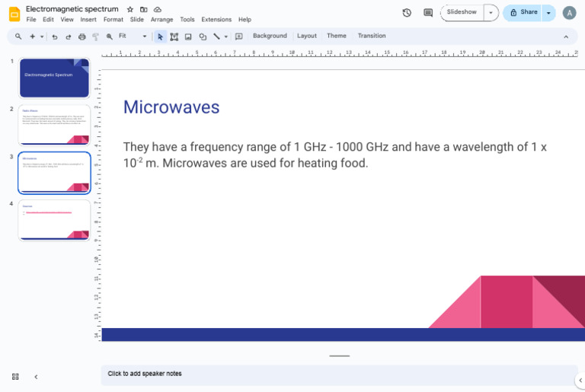The width and height of the screenshot is (585, 392).
Task: Select the line tool
Action: click(216, 37)
